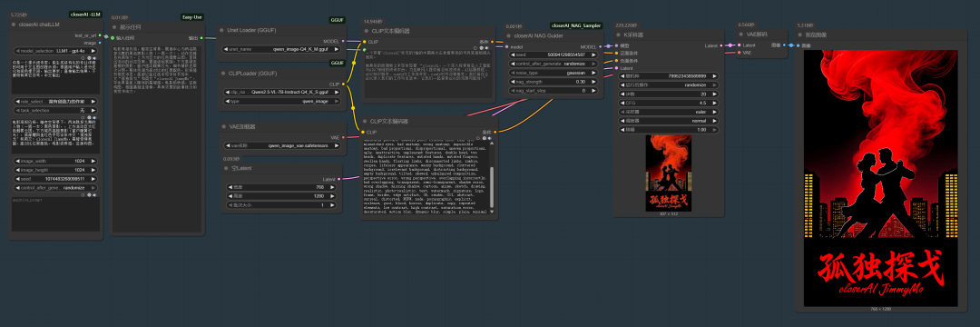
Task: Click the GGUF badge above Unet Loader
Action: [x=338, y=20]
